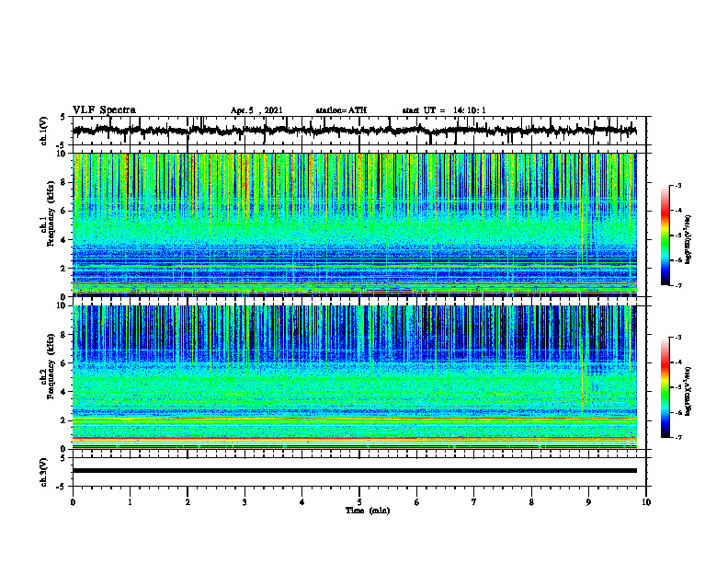Click the "-3" tick on ch.1 colorbar
The image size is (728, 563).
pos(677,186)
